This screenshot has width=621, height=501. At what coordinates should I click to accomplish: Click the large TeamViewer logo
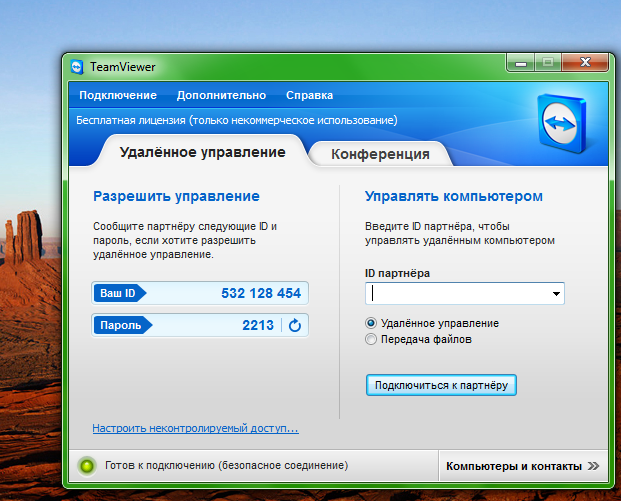pyautogui.click(x=568, y=125)
